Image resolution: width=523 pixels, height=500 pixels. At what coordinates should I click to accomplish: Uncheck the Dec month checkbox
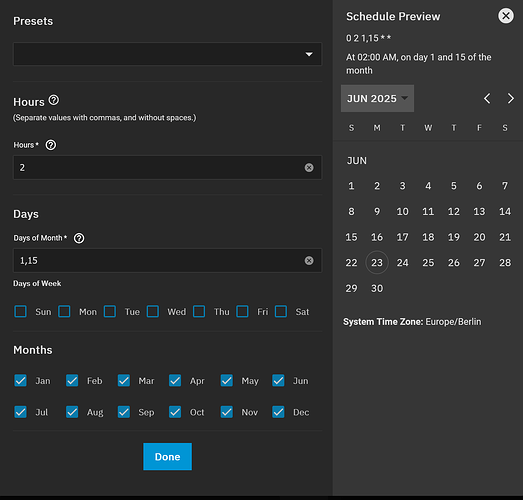coord(278,412)
